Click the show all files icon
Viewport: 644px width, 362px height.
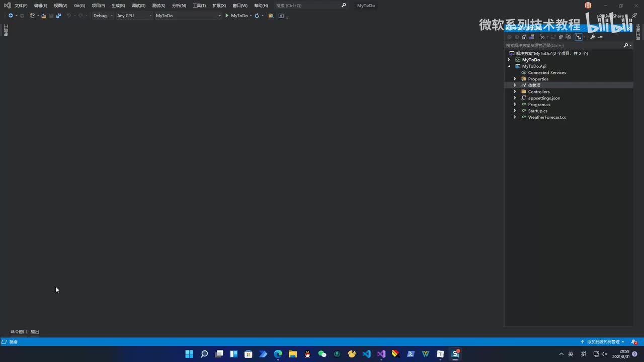[568, 37]
